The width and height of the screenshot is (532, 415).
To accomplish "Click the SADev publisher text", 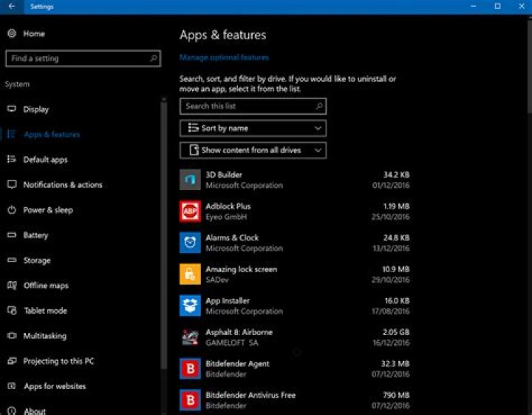I will click(x=216, y=280).
